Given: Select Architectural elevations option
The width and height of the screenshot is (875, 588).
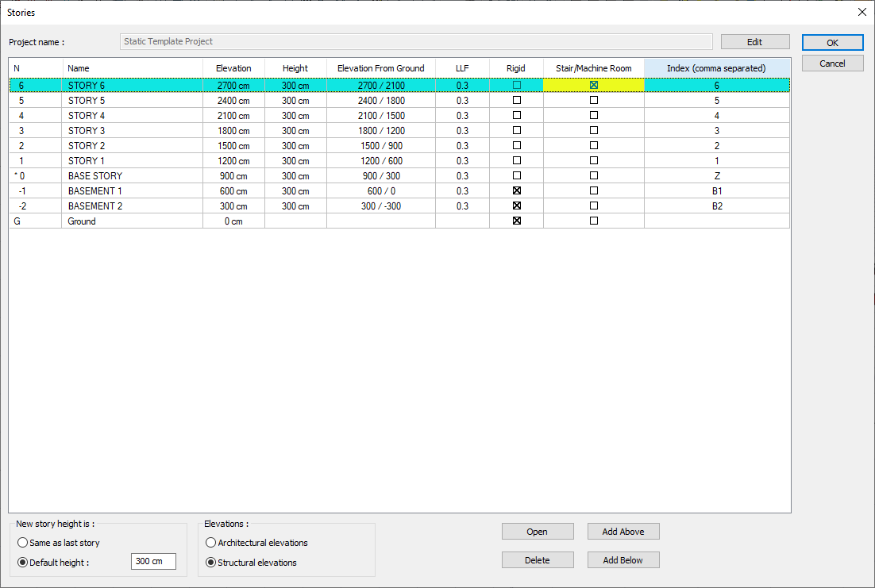Looking at the screenshot, I should tap(210, 543).
